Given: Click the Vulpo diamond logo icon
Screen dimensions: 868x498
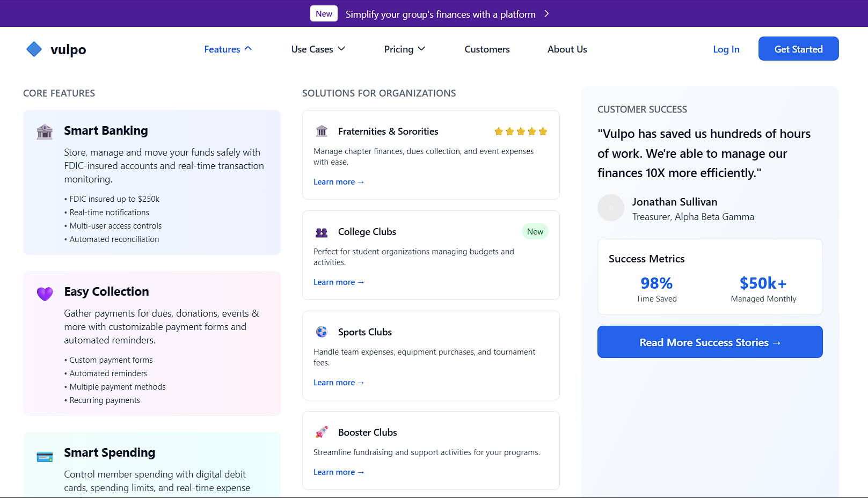Looking at the screenshot, I should (x=34, y=49).
